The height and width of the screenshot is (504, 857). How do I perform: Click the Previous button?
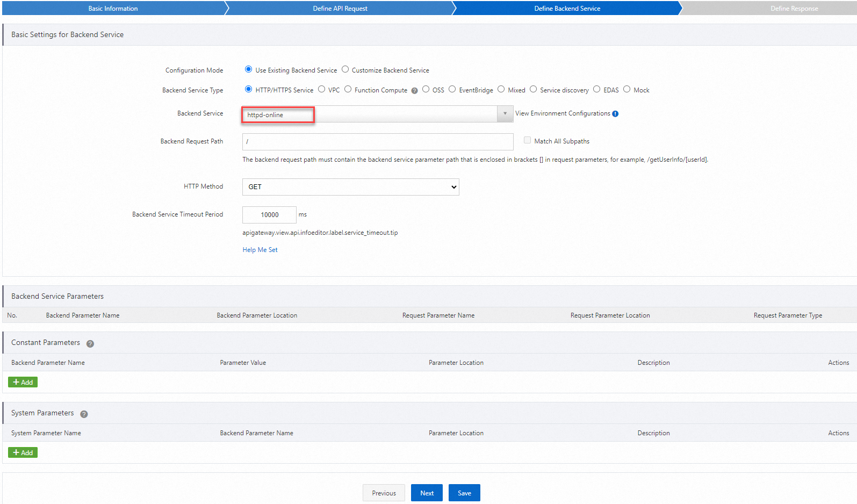(384, 493)
